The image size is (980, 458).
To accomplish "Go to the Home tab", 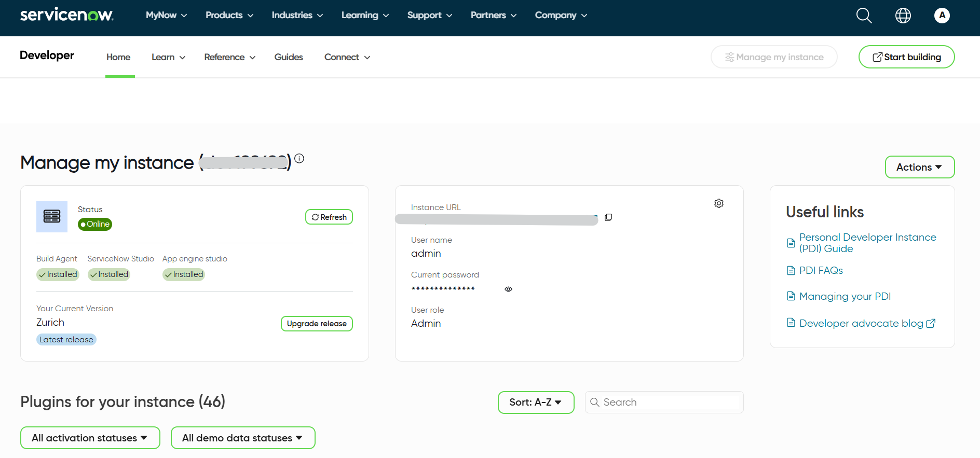I will 118,57.
